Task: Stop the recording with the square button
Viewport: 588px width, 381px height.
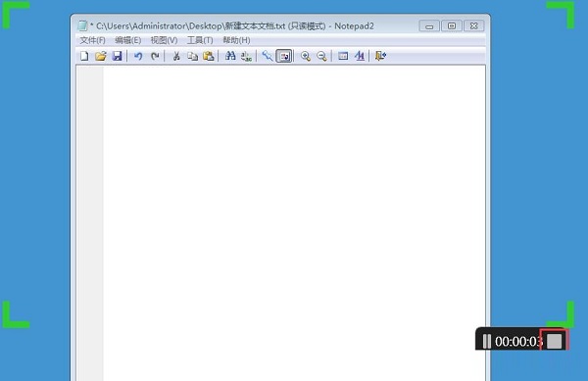Action: 555,341
